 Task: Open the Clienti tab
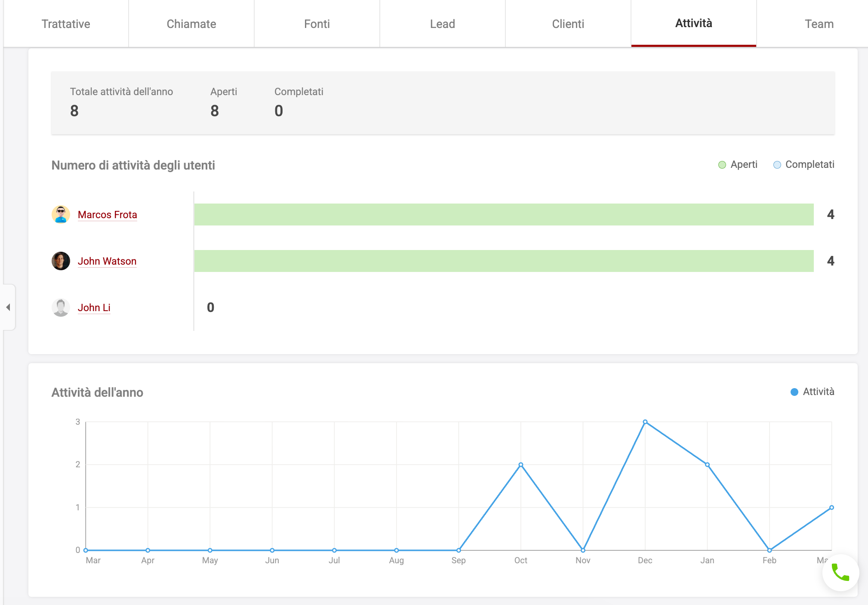click(x=568, y=24)
